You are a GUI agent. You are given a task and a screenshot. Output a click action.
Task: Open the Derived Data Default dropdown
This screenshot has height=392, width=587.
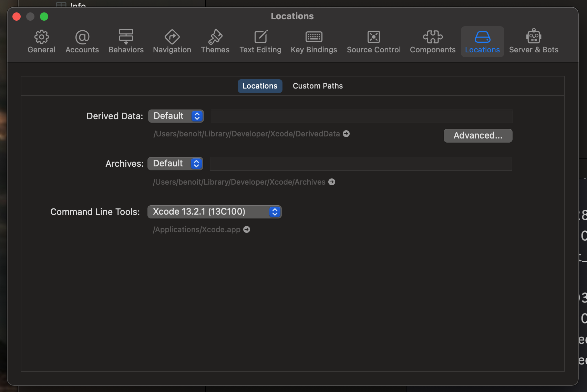click(x=176, y=116)
